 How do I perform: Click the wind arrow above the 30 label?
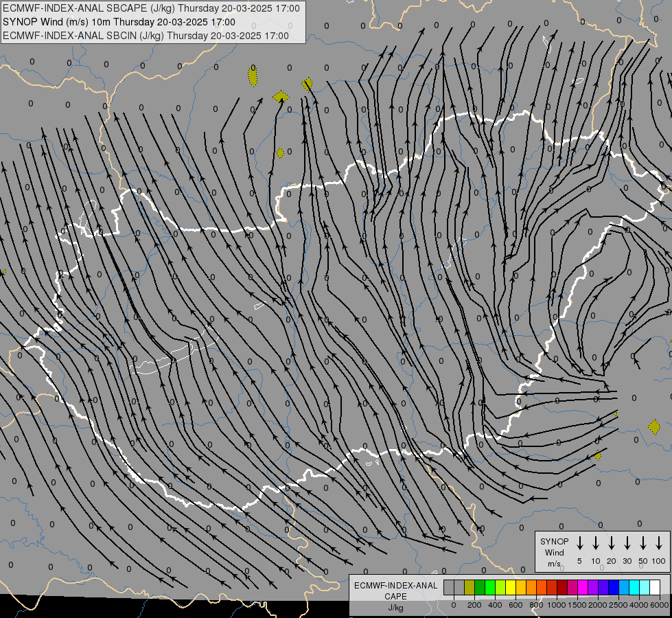click(627, 543)
